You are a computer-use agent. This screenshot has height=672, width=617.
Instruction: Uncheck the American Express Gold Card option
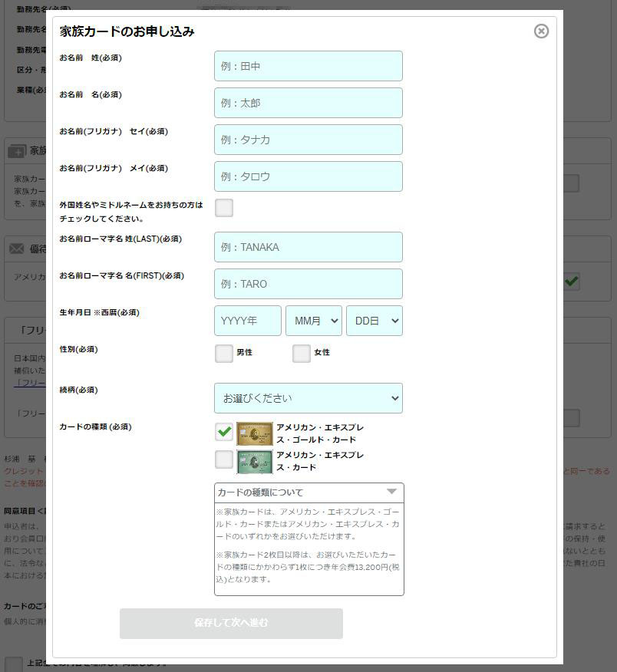point(224,432)
